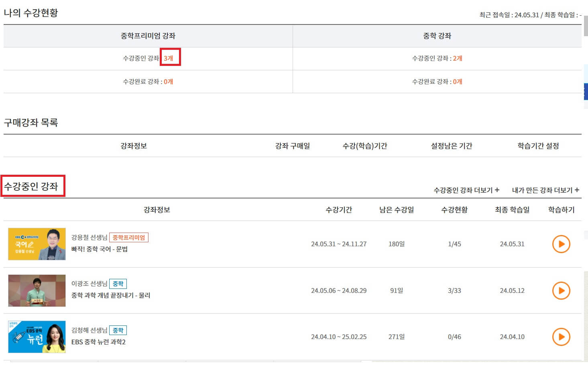Click the 중학 badge next to 김청해 선생님

click(118, 330)
